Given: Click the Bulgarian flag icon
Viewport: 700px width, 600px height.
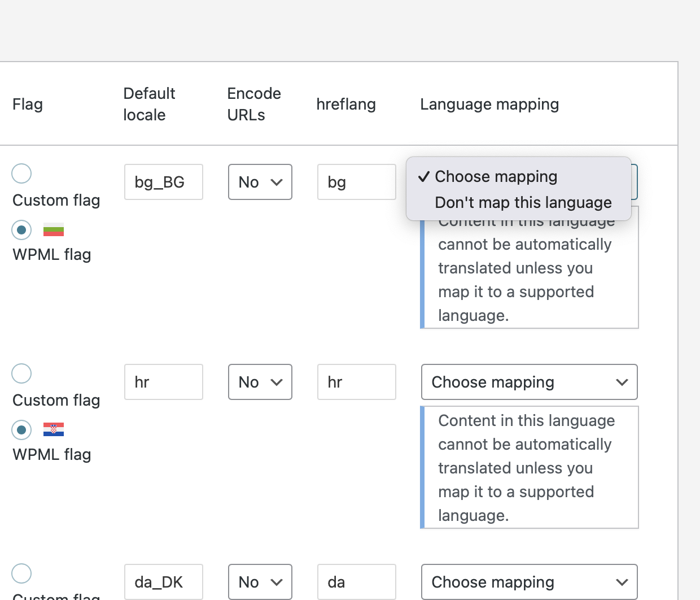Looking at the screenshot, I should [x=54, y=230].
